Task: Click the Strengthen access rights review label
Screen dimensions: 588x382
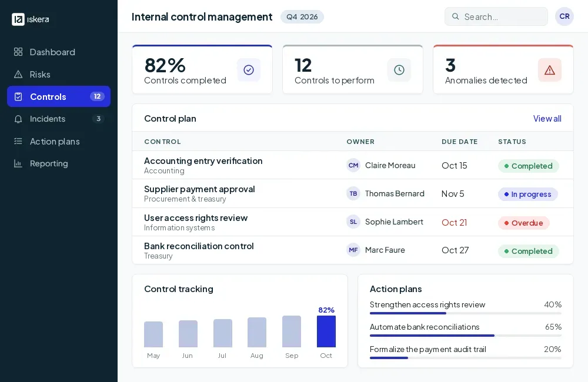Action: pyautogui.click(x=427, y=304)
